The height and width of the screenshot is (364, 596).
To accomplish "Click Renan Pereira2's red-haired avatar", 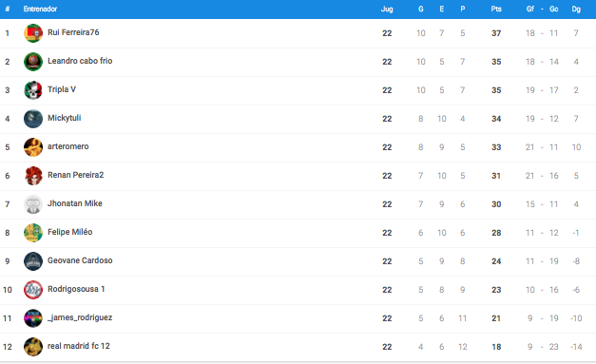I will click(x=33, y=176).
